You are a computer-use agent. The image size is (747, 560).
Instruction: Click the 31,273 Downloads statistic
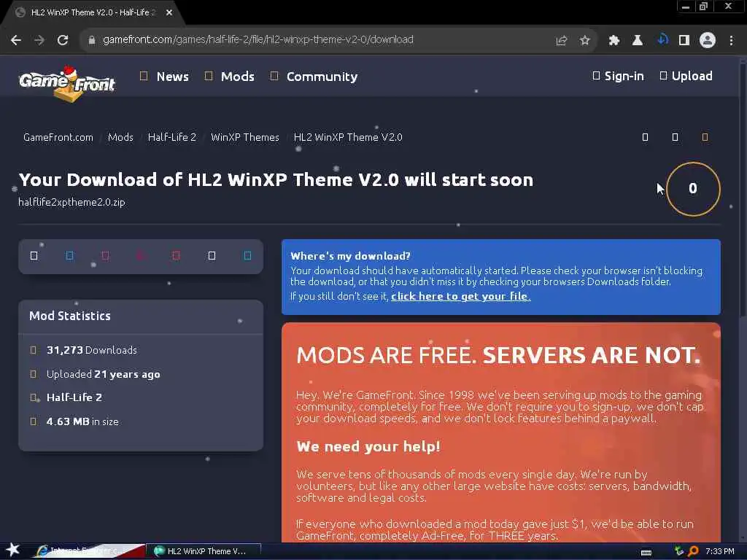[x=92, y=350]
